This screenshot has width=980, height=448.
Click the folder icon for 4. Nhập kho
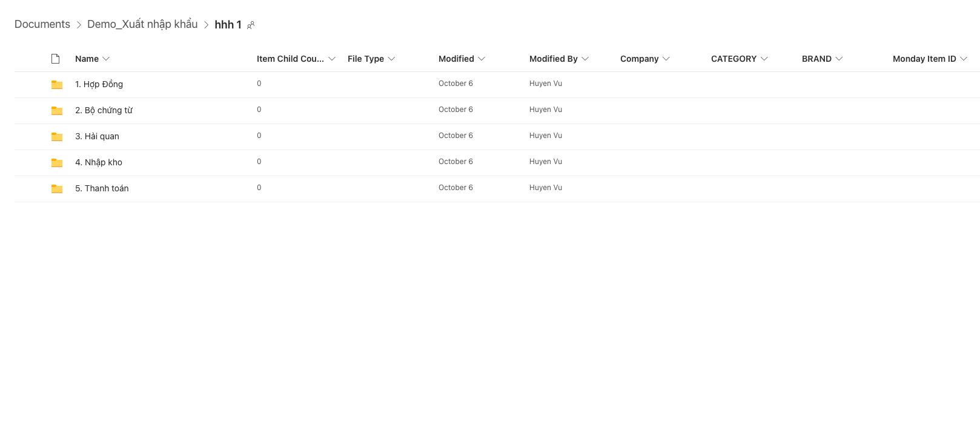click(57, 163)
